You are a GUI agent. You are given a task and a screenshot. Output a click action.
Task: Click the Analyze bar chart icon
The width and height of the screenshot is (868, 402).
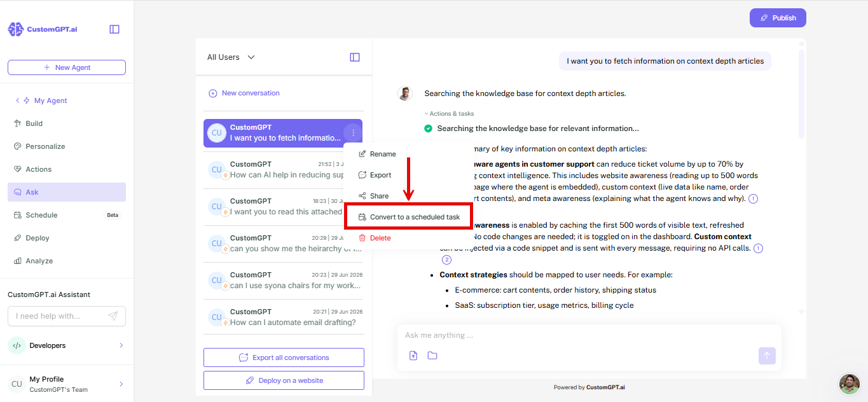coord(18,261)
